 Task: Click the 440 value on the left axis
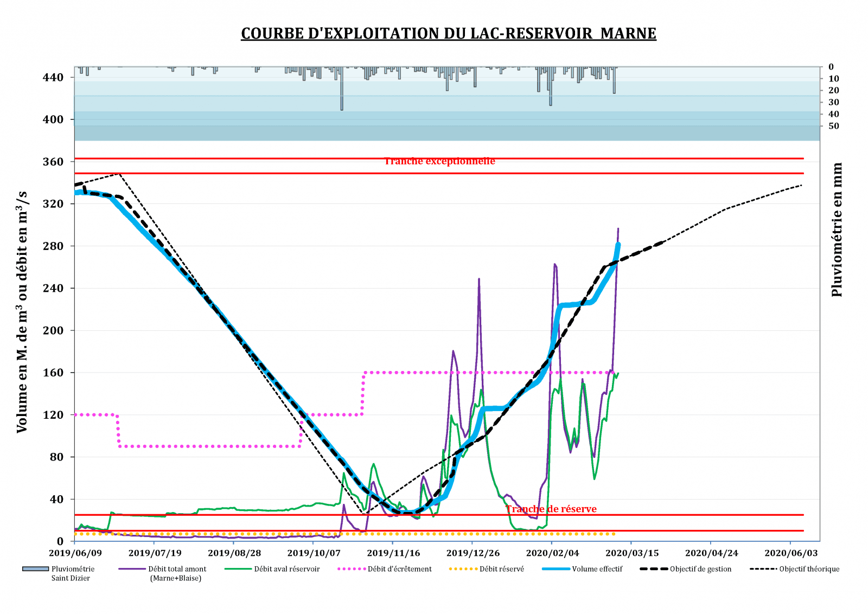pos(53,78)
